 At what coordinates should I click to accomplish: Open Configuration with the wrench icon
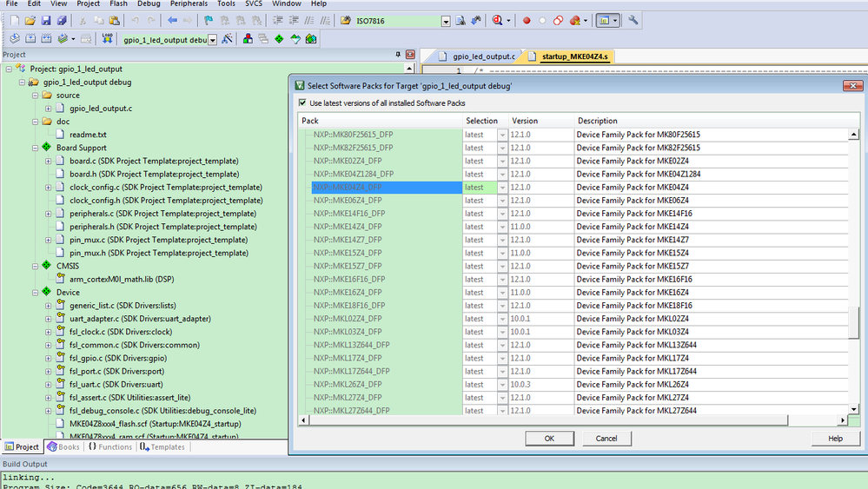pyautogui.click(x=633, y=21)
